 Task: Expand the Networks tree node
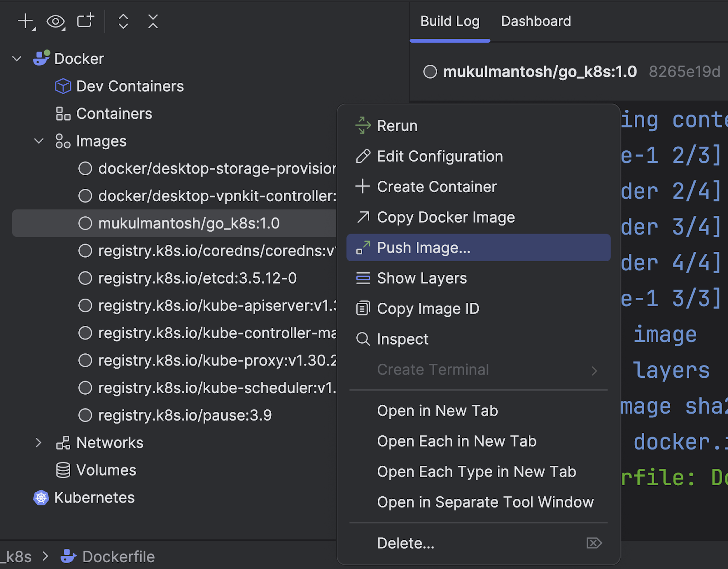click(x=39, y=442)
